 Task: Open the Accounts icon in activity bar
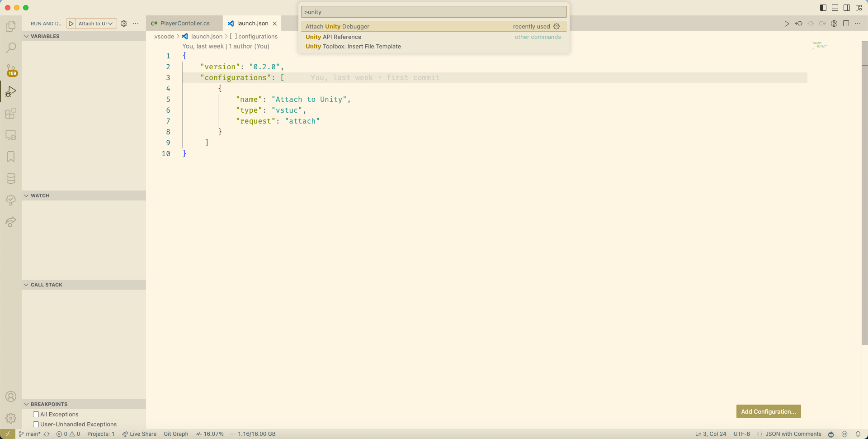(11, 396)
